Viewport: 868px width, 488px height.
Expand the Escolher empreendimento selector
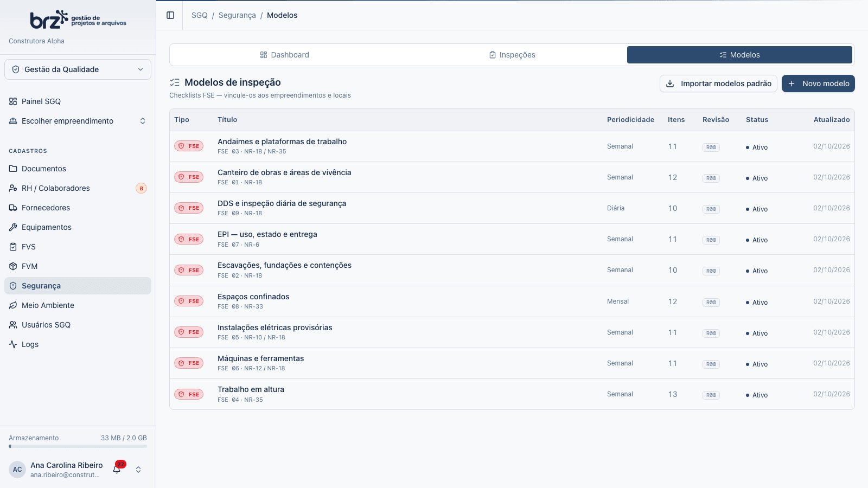[78, 121]
